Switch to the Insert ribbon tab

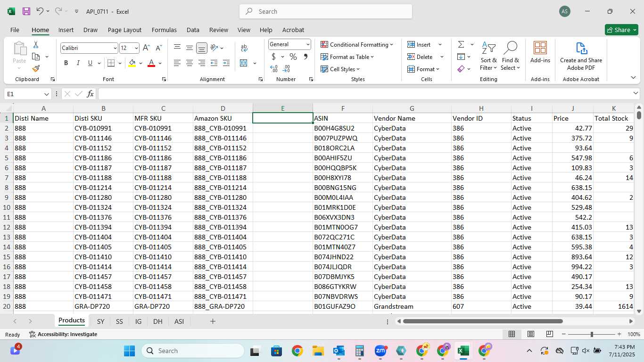[66, 30]
